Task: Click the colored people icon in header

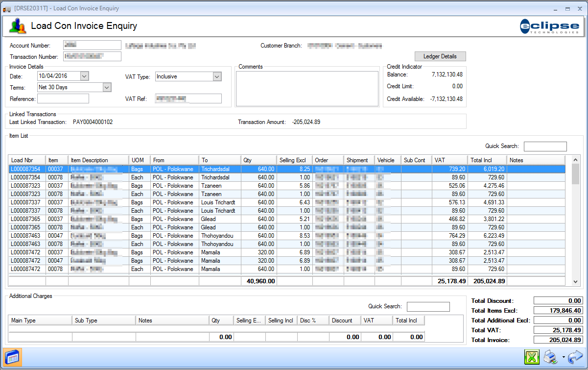Action: (x=17, y=26)
